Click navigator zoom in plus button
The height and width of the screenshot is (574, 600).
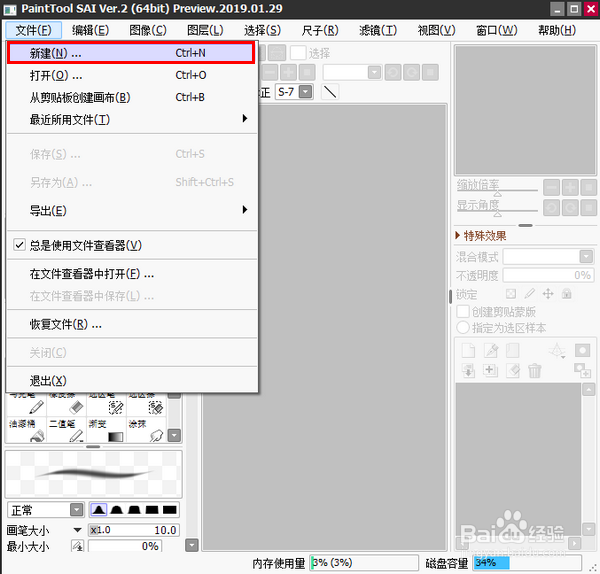pos(570,188)
